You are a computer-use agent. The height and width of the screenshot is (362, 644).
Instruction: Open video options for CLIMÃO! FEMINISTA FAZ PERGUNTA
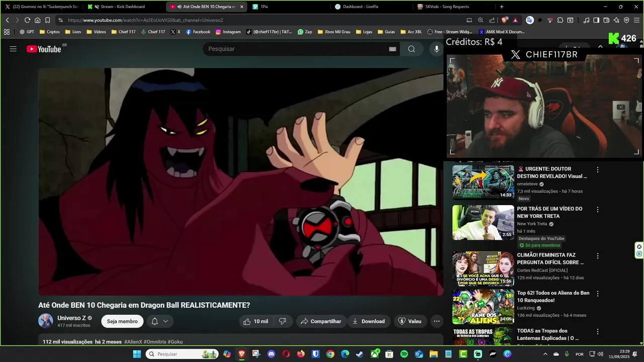(x=598, y=256)
